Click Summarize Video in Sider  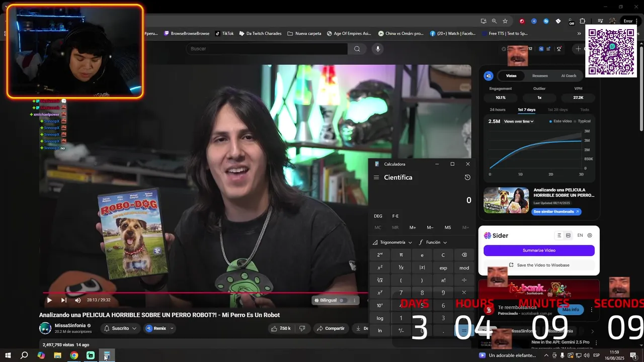539,250
